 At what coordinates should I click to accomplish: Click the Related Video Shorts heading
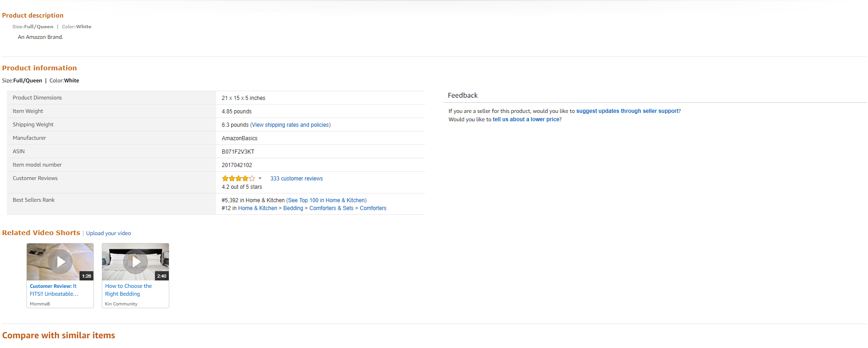tap(41, 233)
